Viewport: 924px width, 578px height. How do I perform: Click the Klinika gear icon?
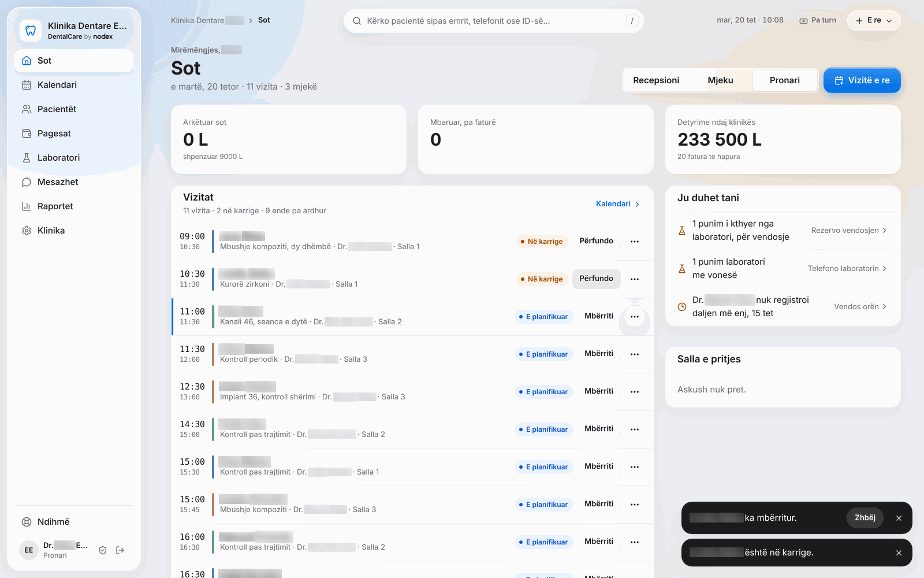point(27,231)
